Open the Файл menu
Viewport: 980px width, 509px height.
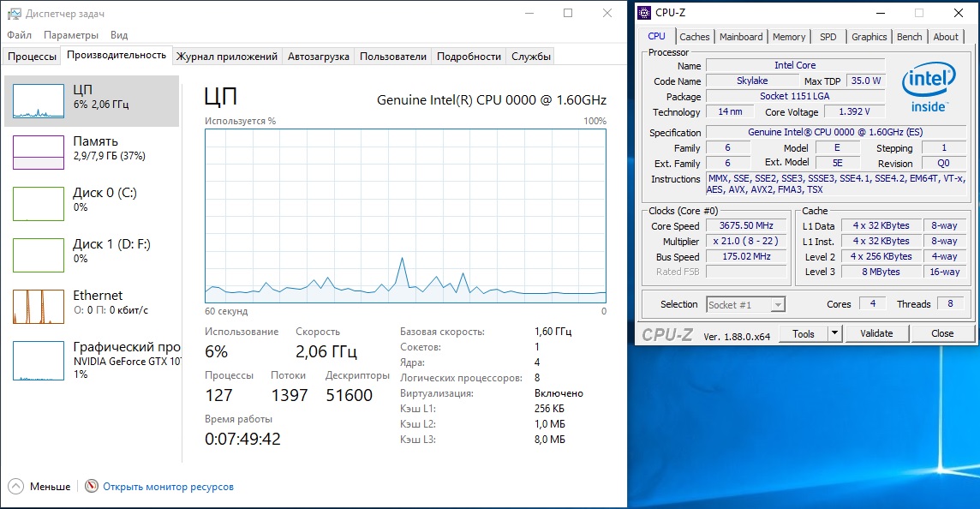coord(20,35)
